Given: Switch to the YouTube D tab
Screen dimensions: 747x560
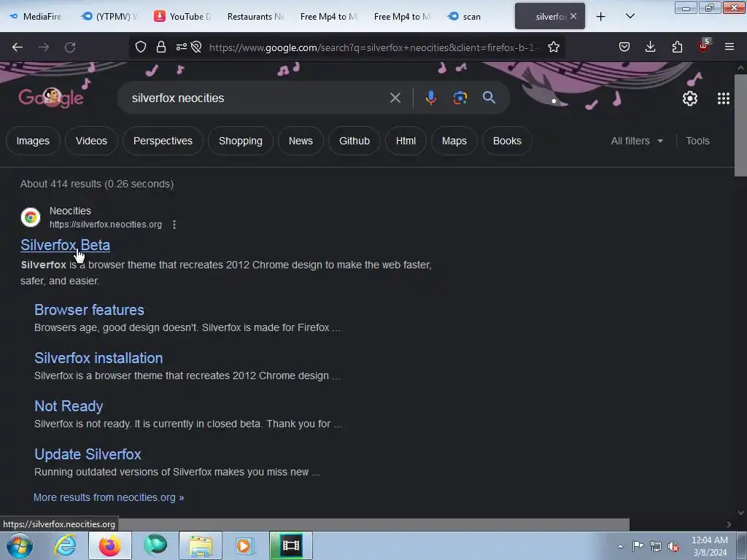Looking at the screenshot, I should pyautogui.click(x=183, y=16).
